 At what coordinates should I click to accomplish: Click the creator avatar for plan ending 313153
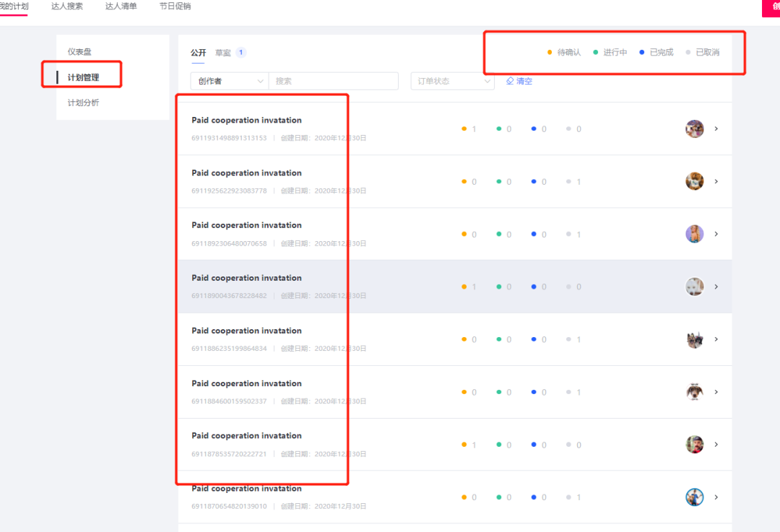[694, 128]
